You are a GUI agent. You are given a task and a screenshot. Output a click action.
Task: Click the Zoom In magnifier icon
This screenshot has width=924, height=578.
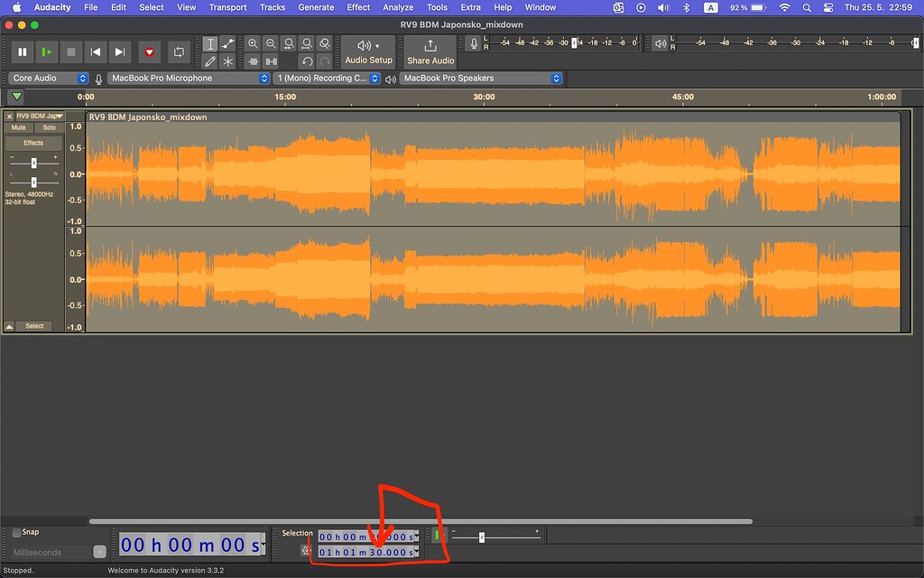click(253, 42)
